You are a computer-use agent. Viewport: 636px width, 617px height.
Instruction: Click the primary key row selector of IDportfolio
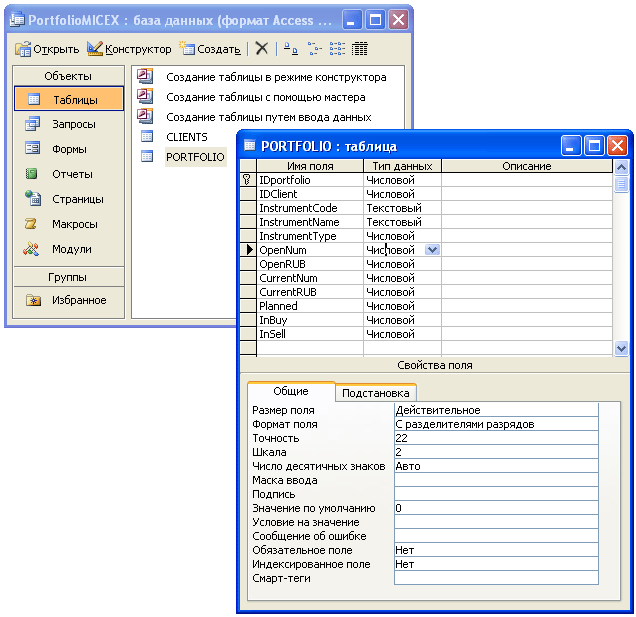pyautogui.click(x=247, y=180)
